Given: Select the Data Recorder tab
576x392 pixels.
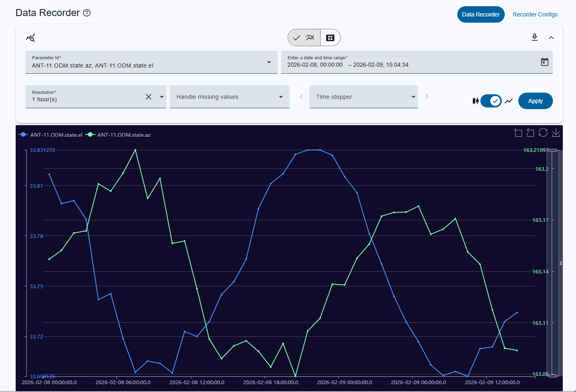Looking at the screenshot, I should [x=480, y=14].
